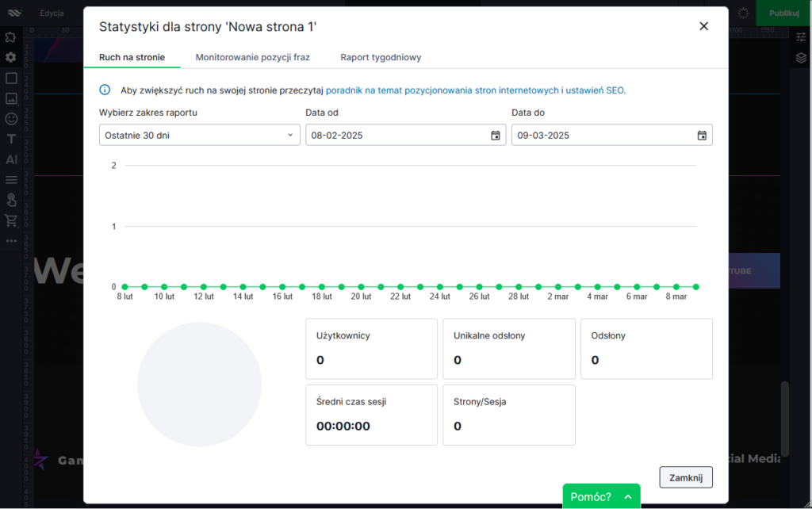812x509 pixels.
Task: Open the SEO positioning guide link
Action: 476,90
